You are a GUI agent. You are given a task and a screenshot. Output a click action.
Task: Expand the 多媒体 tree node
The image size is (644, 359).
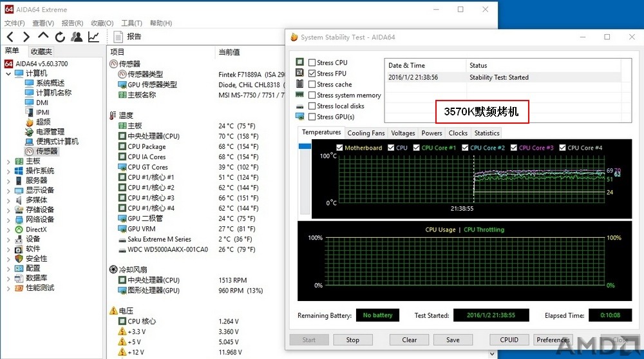point(8,200)
